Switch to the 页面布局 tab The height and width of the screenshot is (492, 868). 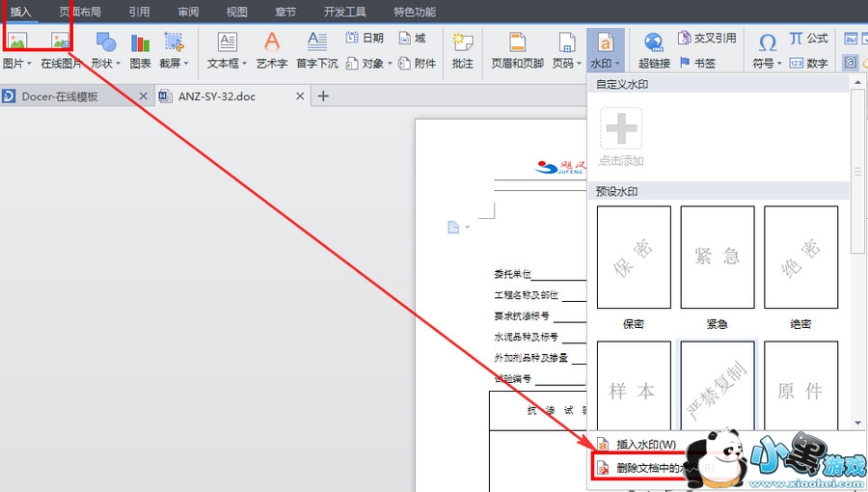80,12
